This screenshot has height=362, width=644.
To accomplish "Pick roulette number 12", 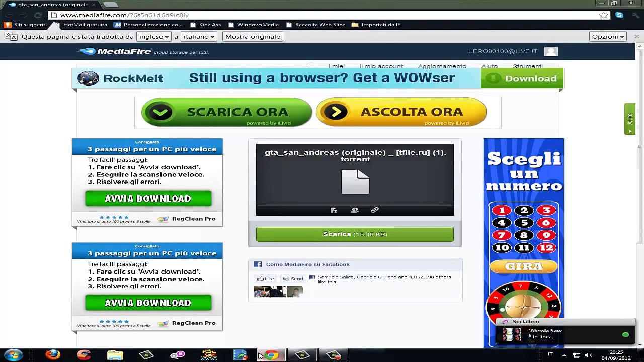I will tap(546, 248).
